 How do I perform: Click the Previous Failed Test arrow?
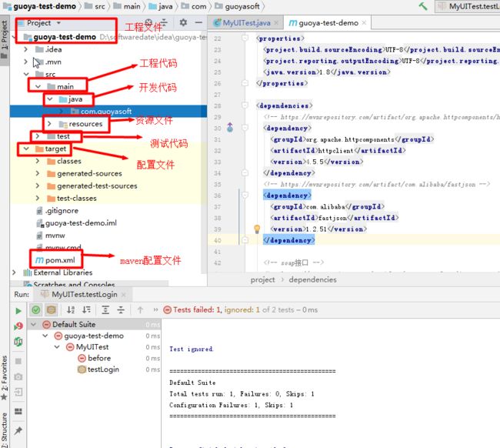(140, 309)
